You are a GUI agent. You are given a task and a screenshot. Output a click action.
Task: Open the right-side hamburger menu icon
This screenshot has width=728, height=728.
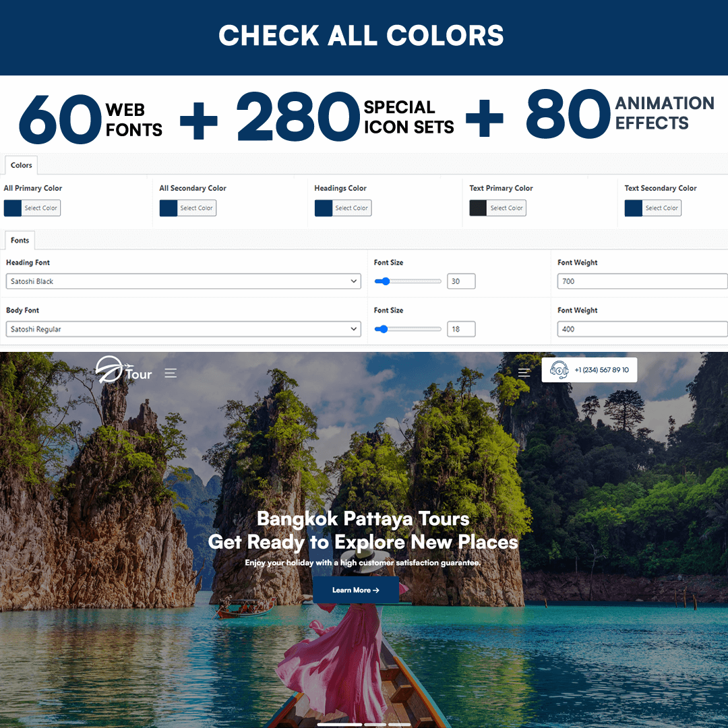pyautogui.click(x=524, y=372)
